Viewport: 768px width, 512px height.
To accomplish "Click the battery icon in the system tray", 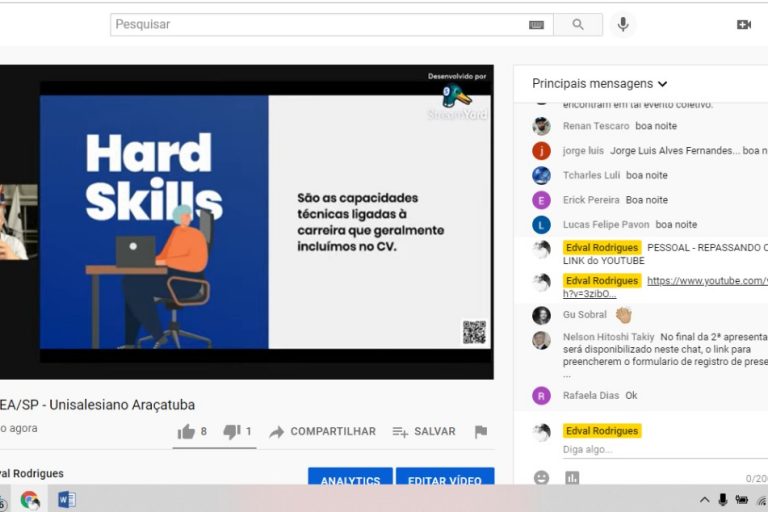I will point(742,500).
